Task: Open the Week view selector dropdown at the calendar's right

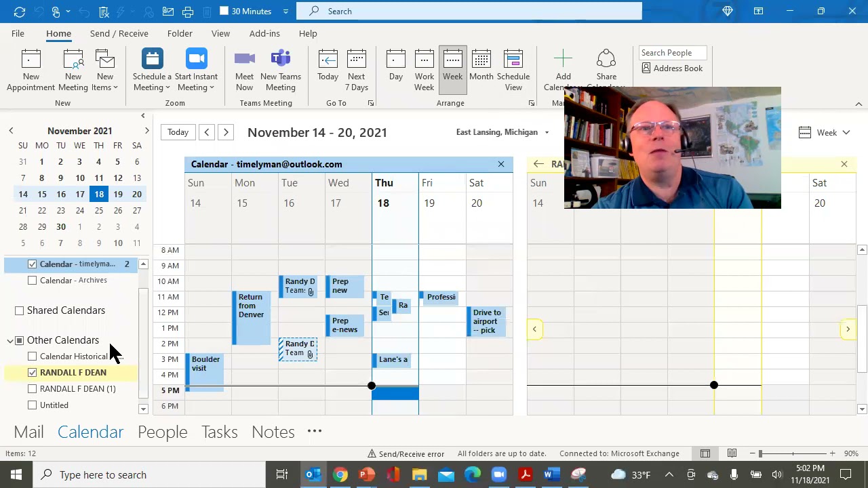Action: click(825, 132)
